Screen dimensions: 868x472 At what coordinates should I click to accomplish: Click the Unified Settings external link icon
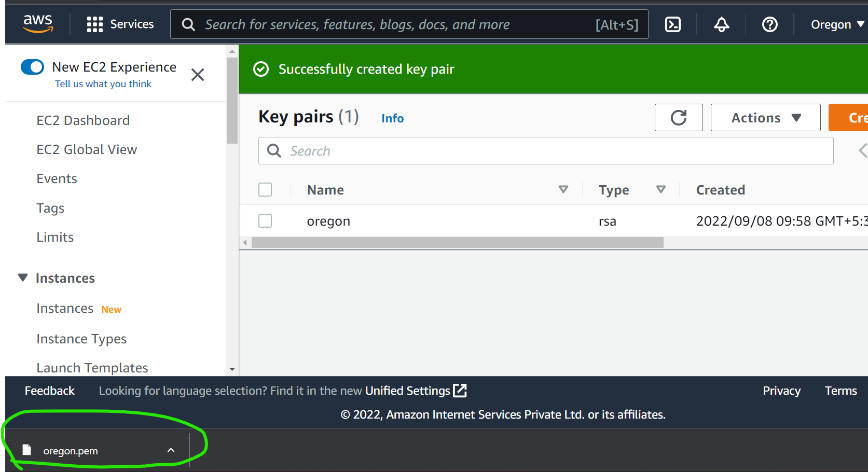coord(460,391)
